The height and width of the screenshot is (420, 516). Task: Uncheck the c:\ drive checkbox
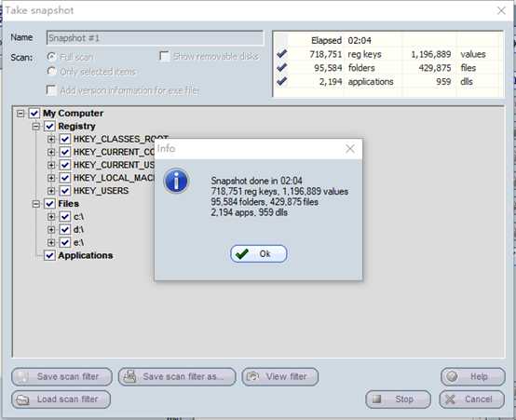click(65, 217)
